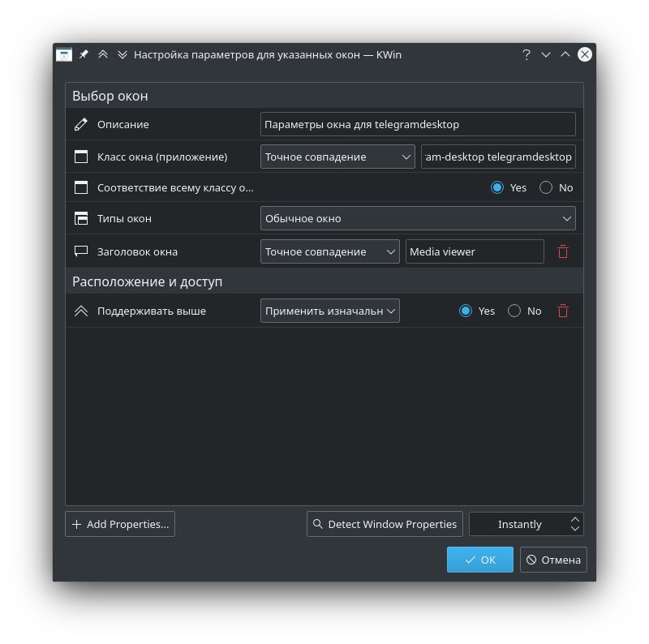
Task: Focus the Описание text field
Action: click(x=418, y=124)
